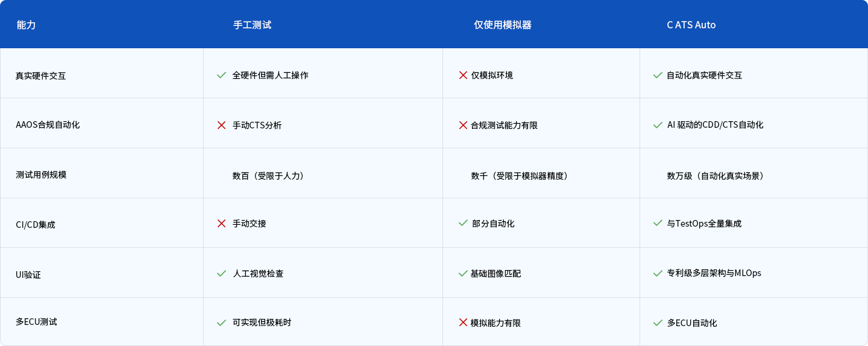Click the 测试用例规模 row label
Viewport: 868px width, 346px height.
(41, 175)
